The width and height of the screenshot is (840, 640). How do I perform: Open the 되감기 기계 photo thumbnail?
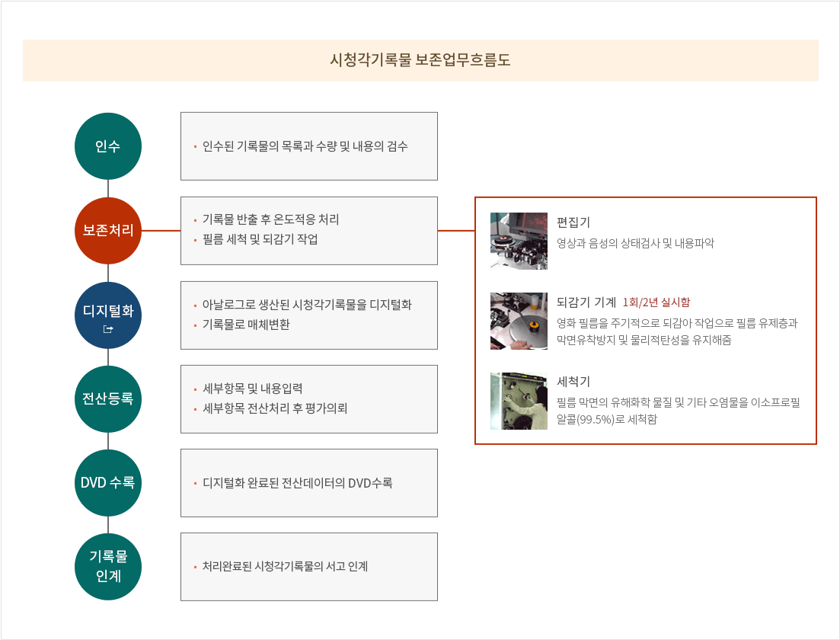tap(519, 321)
